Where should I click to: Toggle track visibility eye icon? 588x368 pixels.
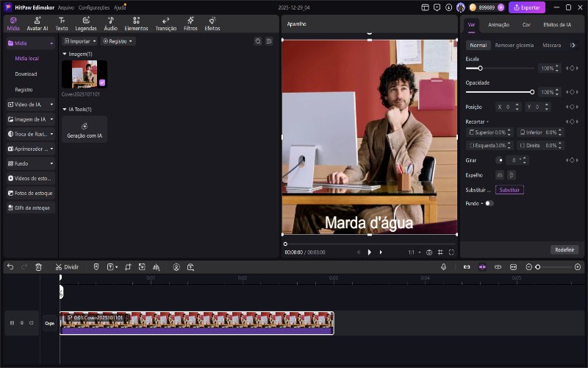22,323
